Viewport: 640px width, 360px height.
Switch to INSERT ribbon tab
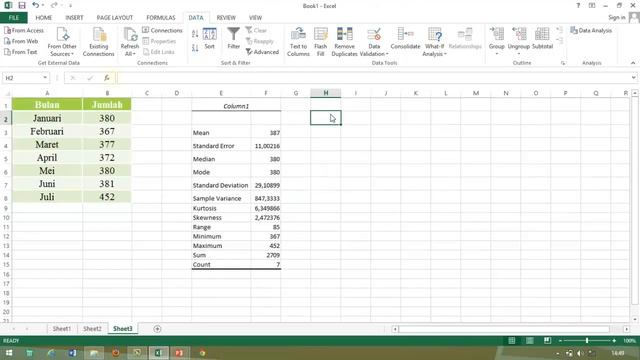(x=74, y=18)
